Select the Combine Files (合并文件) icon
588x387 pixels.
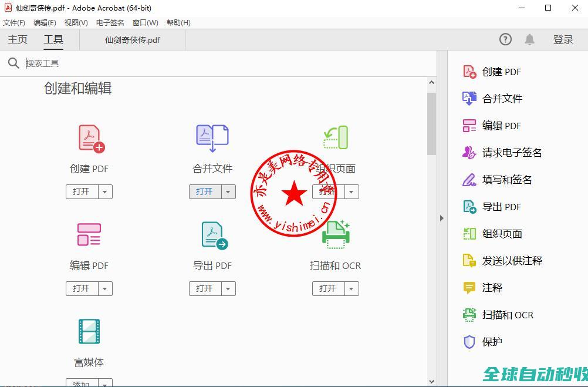tap(212, 138)
